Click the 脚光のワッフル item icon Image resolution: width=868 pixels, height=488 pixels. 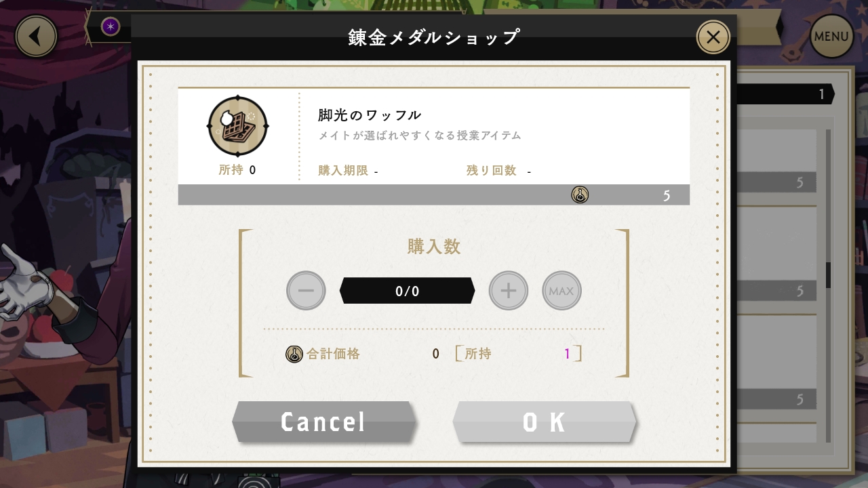pyautogui.click(x=237, y=127)
